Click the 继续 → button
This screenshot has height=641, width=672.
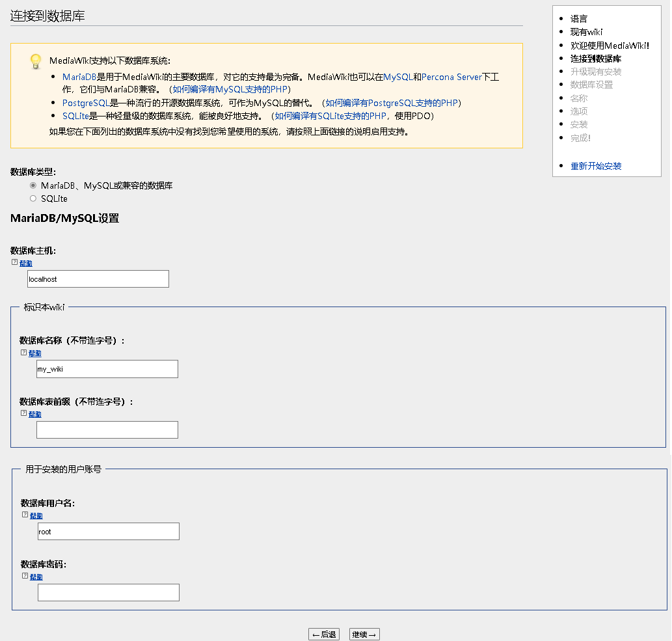pos(364,634)
